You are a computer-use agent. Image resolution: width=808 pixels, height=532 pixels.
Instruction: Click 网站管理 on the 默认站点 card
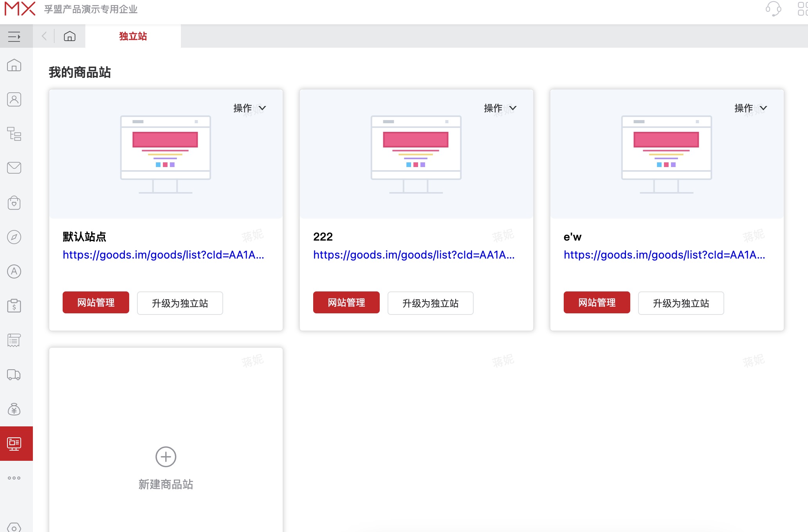[96, 302]
